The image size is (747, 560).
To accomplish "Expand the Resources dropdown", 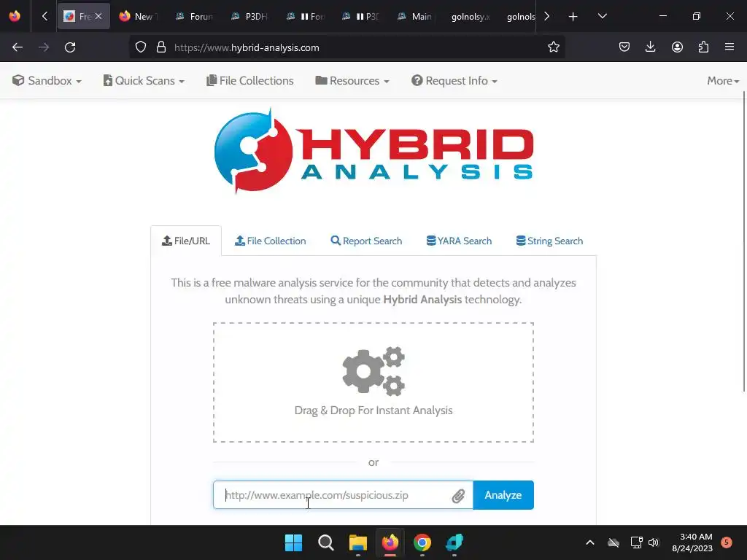I will [x=352, y=80].
